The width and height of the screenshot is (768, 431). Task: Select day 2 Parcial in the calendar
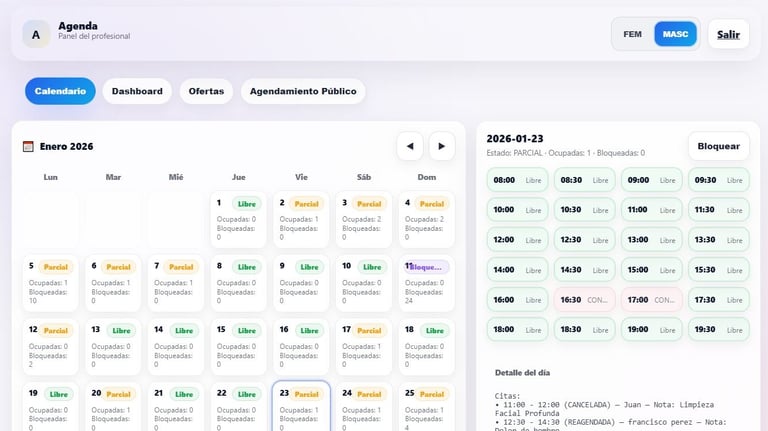(301, 219)
